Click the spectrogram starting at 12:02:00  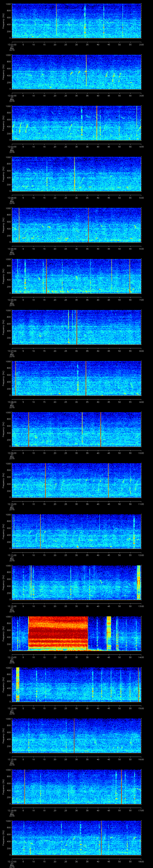77,72
